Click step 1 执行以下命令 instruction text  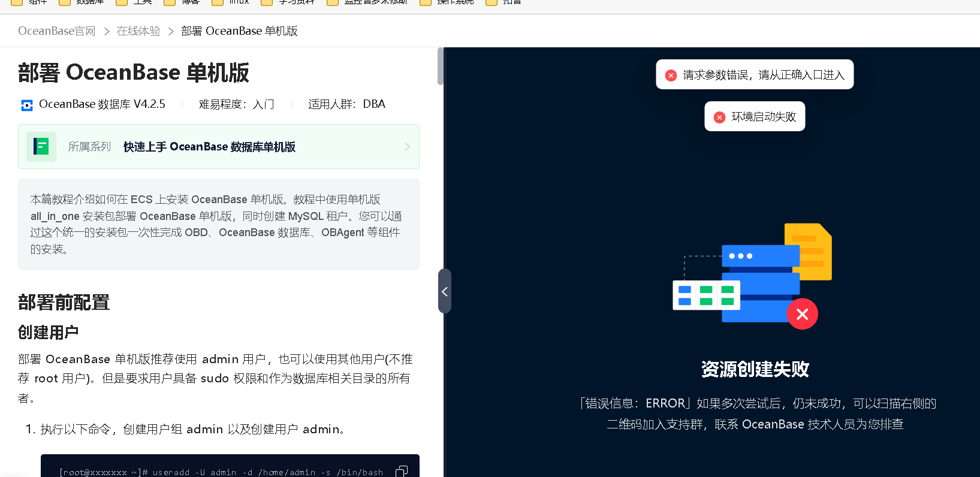coord(194,429)
